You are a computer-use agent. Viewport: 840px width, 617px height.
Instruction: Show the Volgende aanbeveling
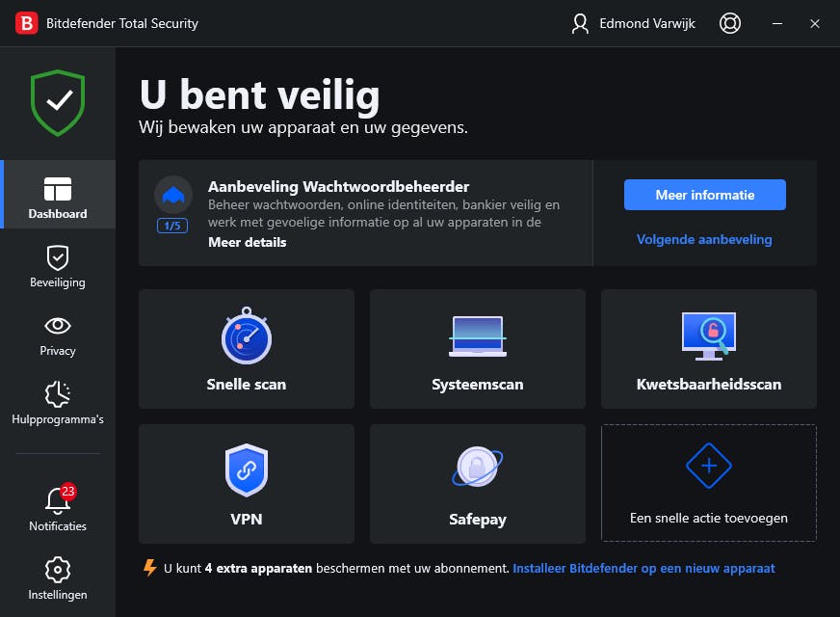pyautogui.click(x=704, y=239)
